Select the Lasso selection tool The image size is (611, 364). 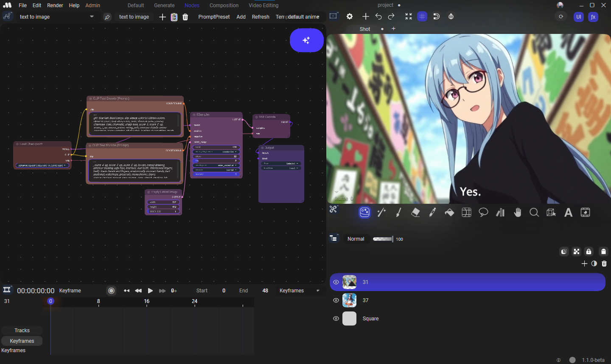pos(483,213)
